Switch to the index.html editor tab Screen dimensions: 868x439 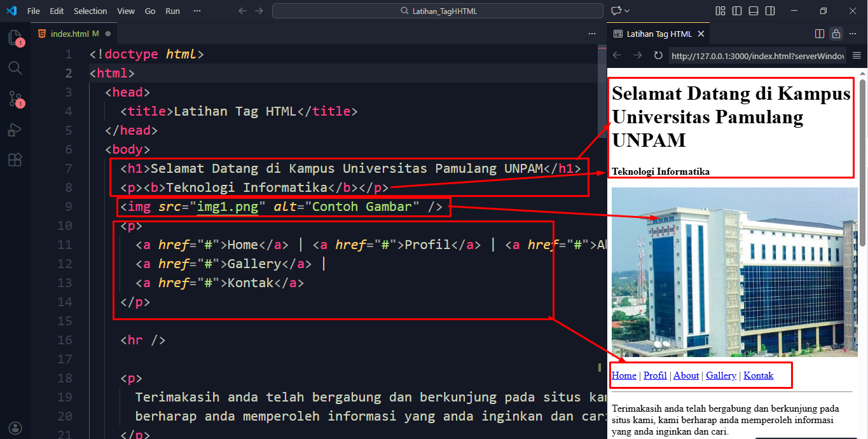[69, 34]
